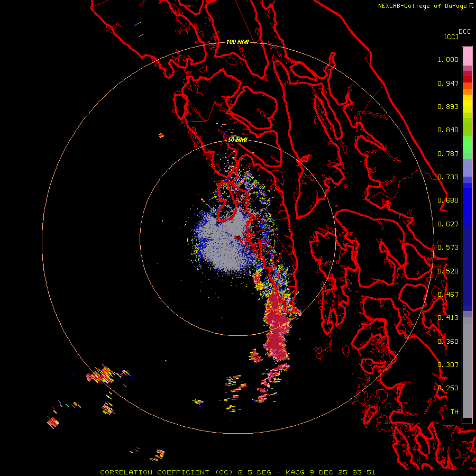Screen dimensions: 476x476
Task: Click the 0.787 color scale value
Action: pos(448,153)
